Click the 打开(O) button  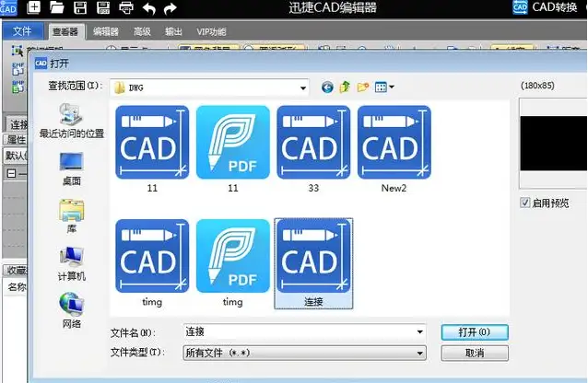coord(475,332)
